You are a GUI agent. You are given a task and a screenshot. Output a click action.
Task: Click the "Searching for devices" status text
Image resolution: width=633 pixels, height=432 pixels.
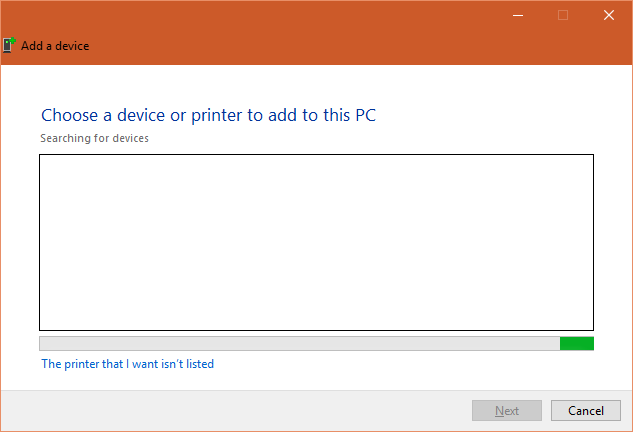pyautogui.click(x=94, y=138)
